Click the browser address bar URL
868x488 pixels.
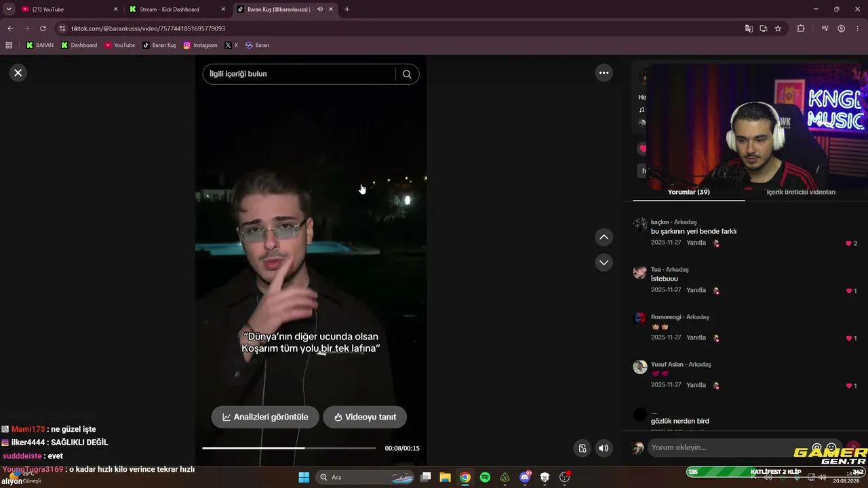tap(148, 28)
